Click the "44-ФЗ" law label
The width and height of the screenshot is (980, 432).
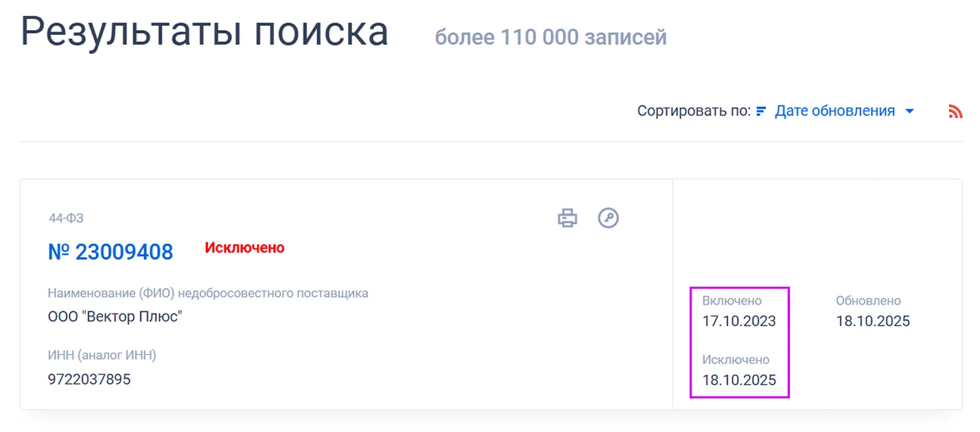tap(66, 218)
